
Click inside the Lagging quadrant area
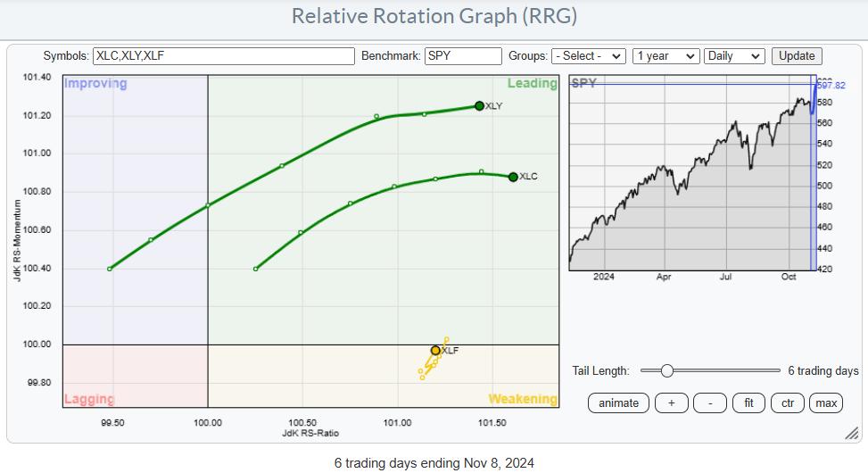click(x=134, y=375)
